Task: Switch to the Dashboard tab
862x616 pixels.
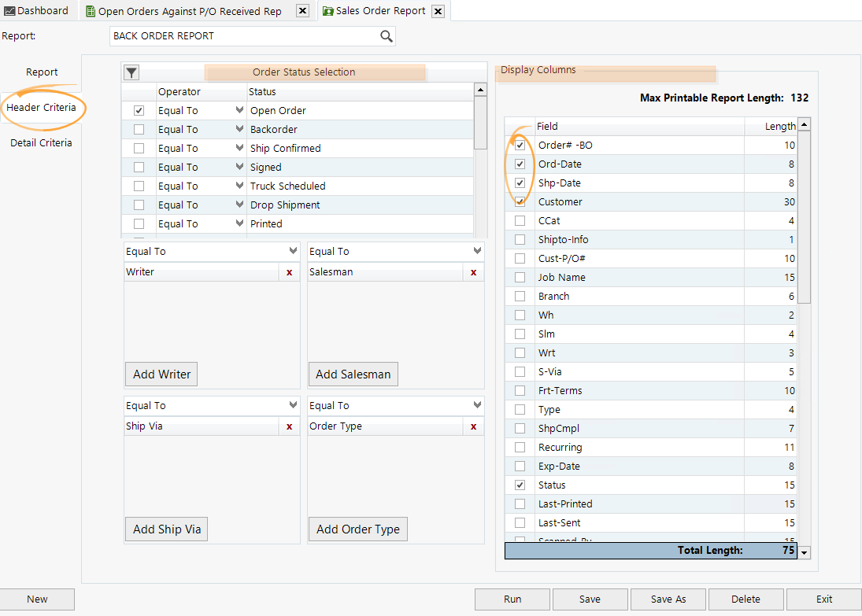Action: click(36, 11)
